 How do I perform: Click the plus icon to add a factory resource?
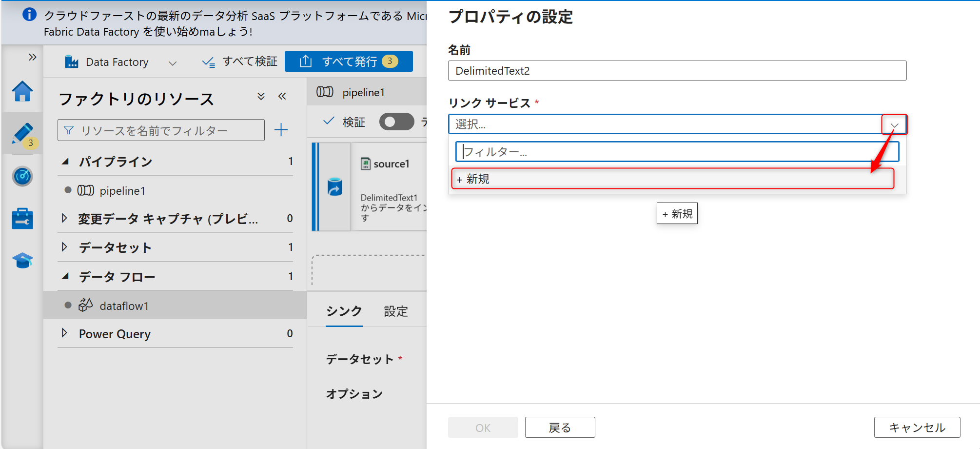tap(281, 130)
